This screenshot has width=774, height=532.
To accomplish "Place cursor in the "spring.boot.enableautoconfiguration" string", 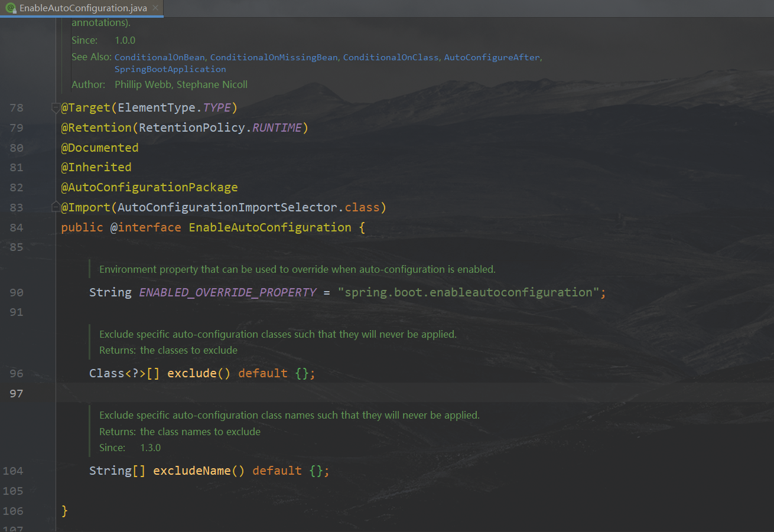I will coord(468,292).
